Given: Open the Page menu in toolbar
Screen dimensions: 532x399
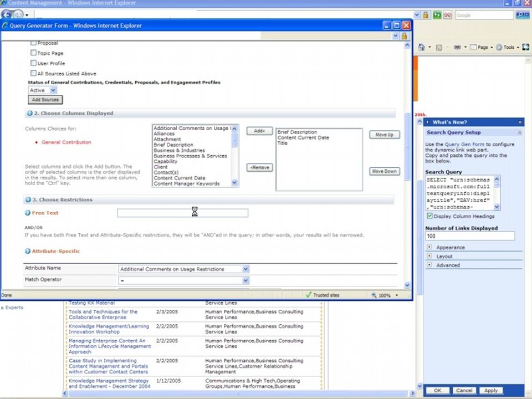Looking at the screenshot, I should click(482, 48).
